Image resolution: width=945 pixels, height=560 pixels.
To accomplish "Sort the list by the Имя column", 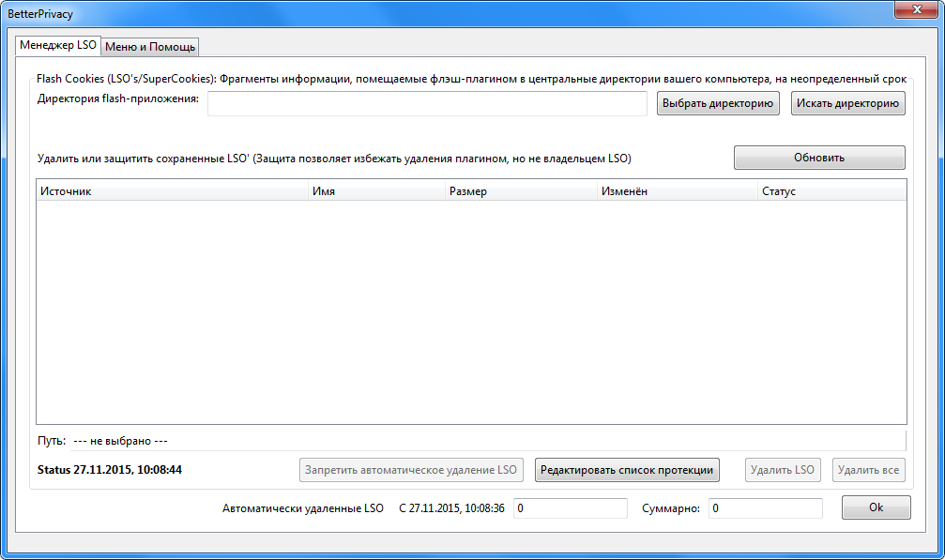I will click(x=375, y=190).
